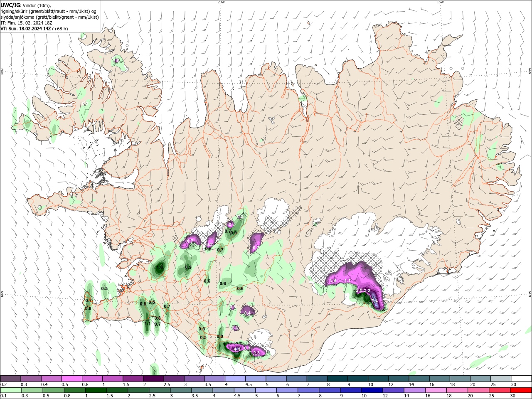The image size is (532, 399).
Task: Click the 'rigning/skúrir' legend description line
Action: pyautogui.click(x=48, y=11)
